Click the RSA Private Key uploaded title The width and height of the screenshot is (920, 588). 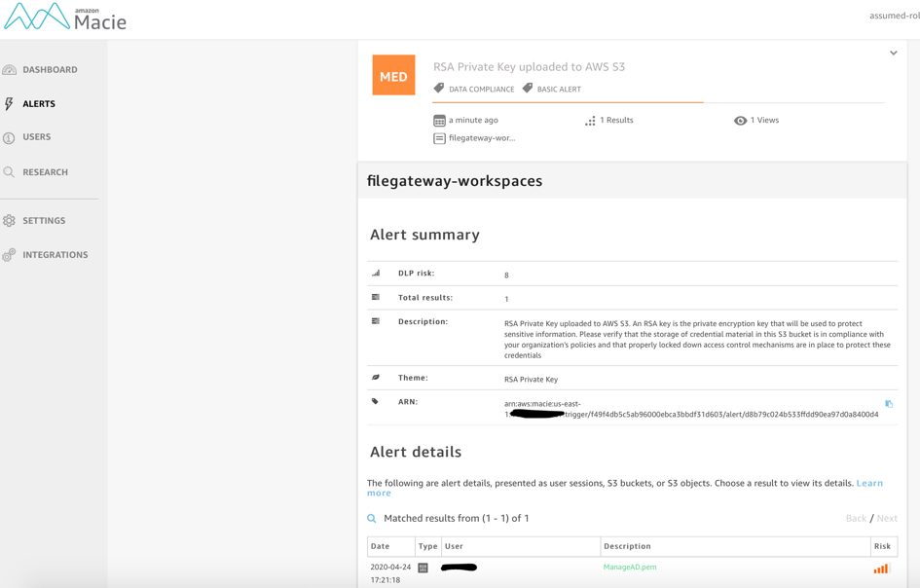(530, 67)
